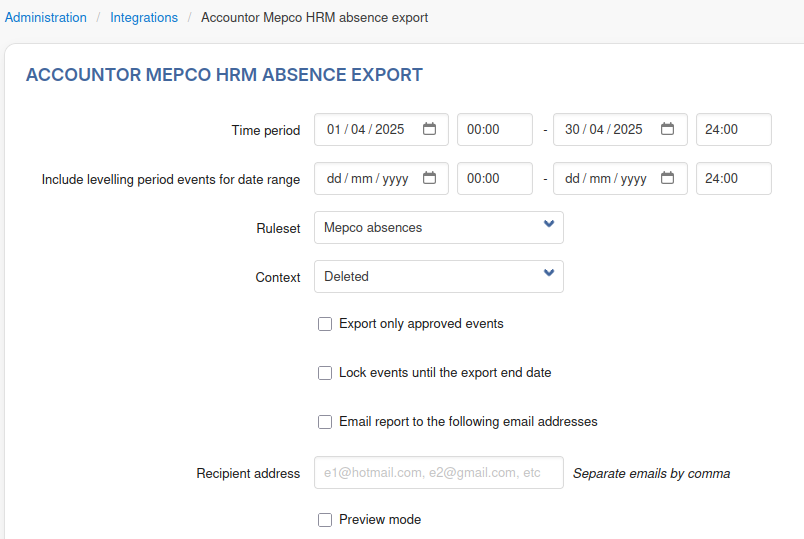804x539 pixels.
Task: Enable Lock events until the export end date
Action: 325,373
